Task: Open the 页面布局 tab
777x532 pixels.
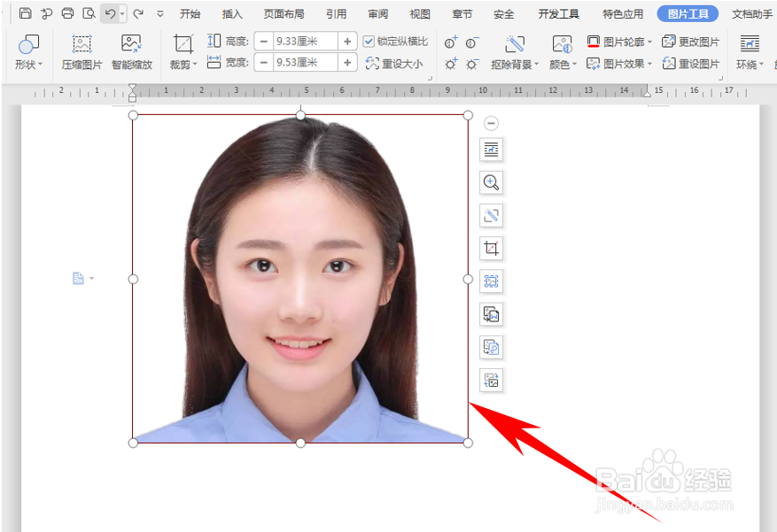Action: [284, 14]
